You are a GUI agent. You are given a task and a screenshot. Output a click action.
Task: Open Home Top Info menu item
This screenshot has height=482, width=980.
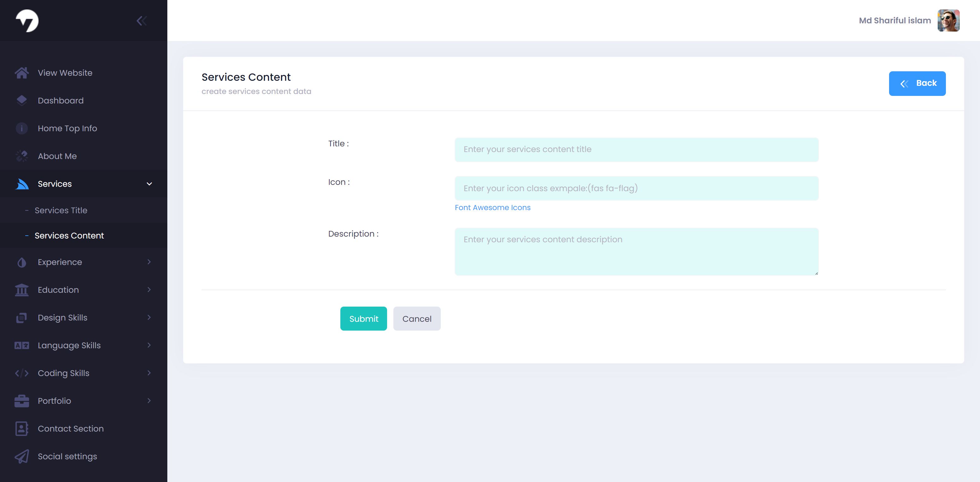(x=84, y=128)
